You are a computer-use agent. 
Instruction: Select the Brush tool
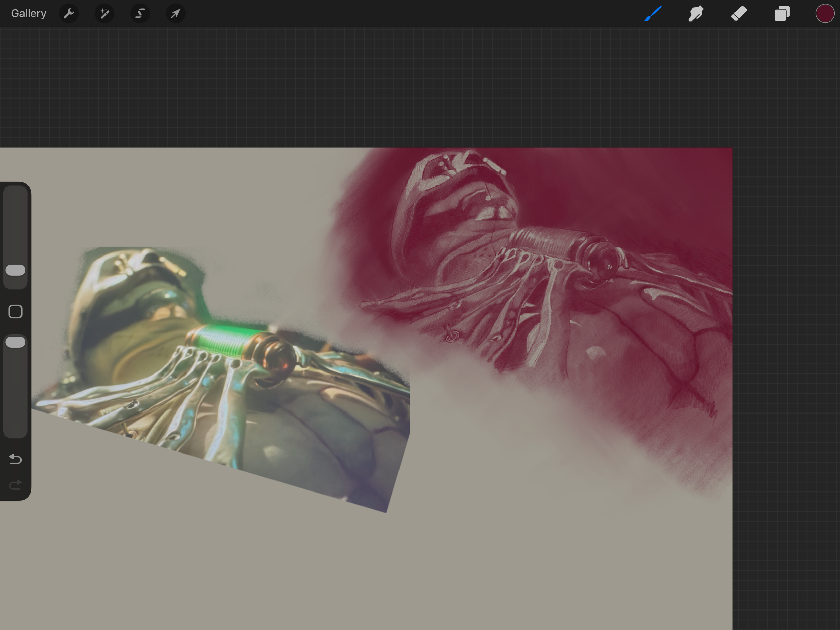653,14
